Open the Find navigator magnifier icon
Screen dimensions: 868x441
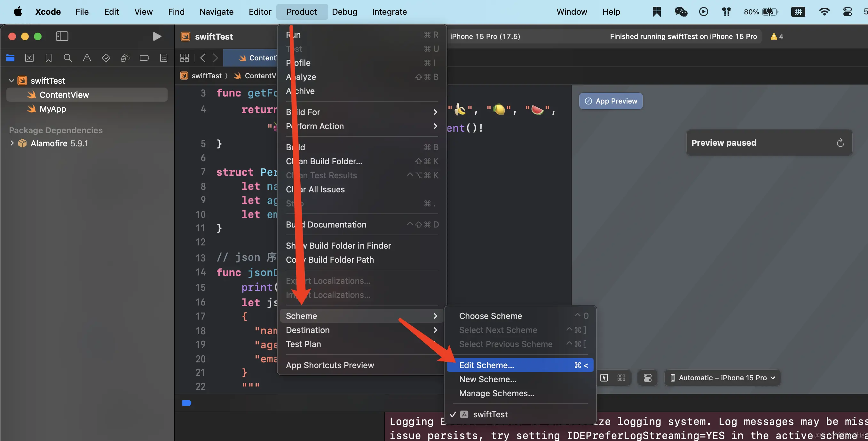point(68,58)
